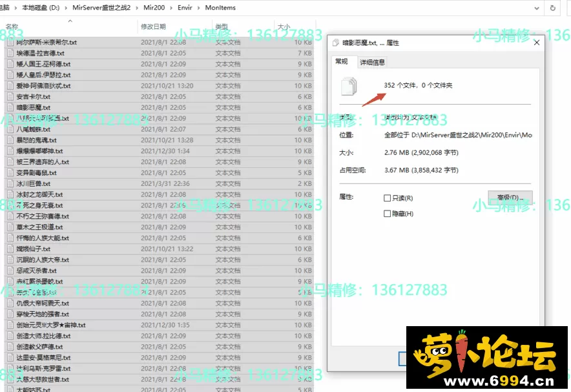
Task: Close the 暗影恶魔.txt properties dialog
Action: [x=537, y=43]
